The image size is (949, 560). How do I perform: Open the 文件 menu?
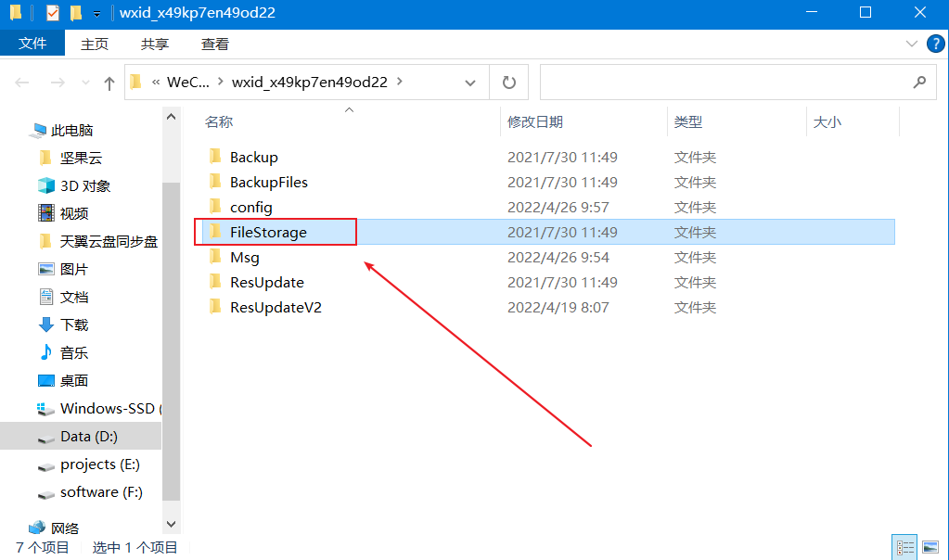(x=32, y=44)
